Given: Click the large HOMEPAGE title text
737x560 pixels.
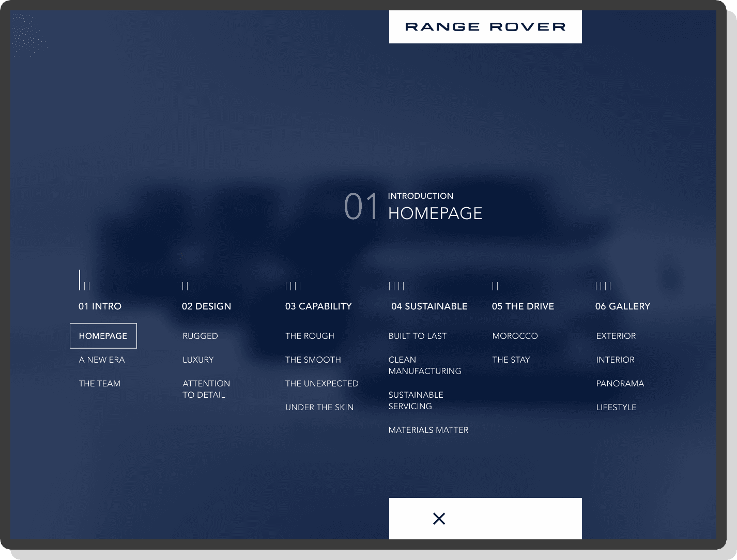Looking at the screenshot, I should tap(435, 213).
